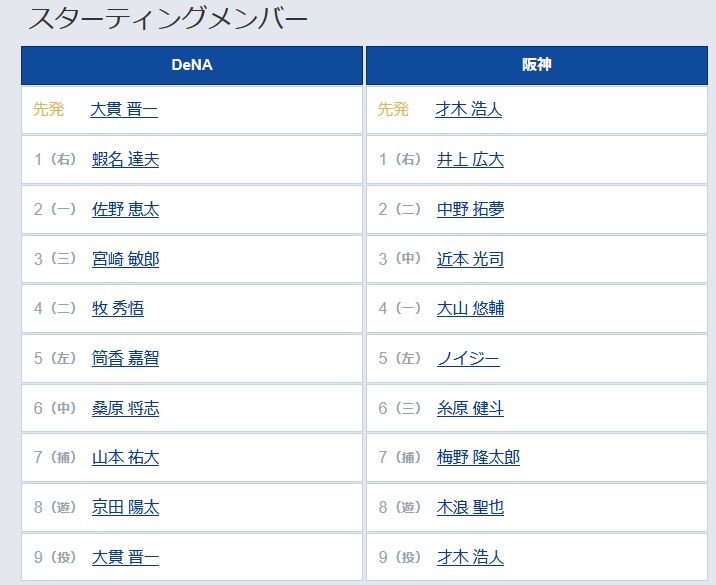Click shortstop 木浪 聖也
This screenshot has width=716, height=585.
click(470, 507)
